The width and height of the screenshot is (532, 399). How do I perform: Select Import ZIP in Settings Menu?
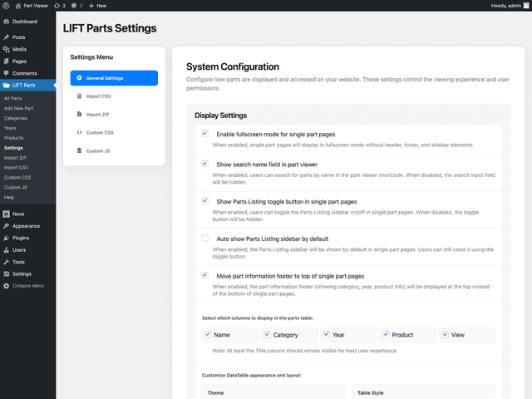point(114,115)
